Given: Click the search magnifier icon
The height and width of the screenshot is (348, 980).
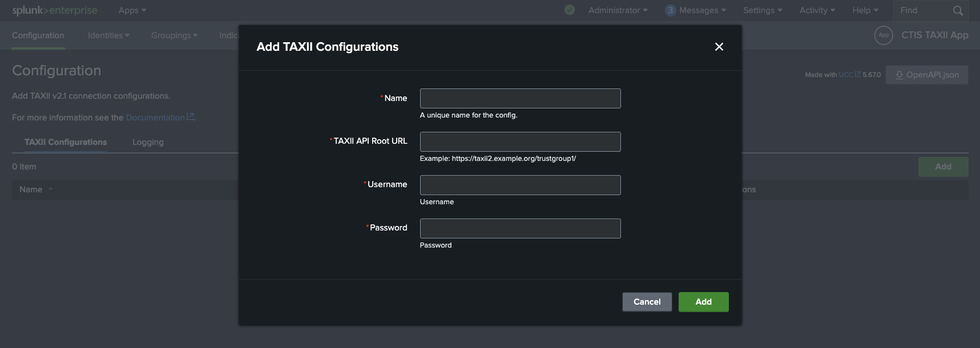Looking at the screenshot, I should [957, 10].
